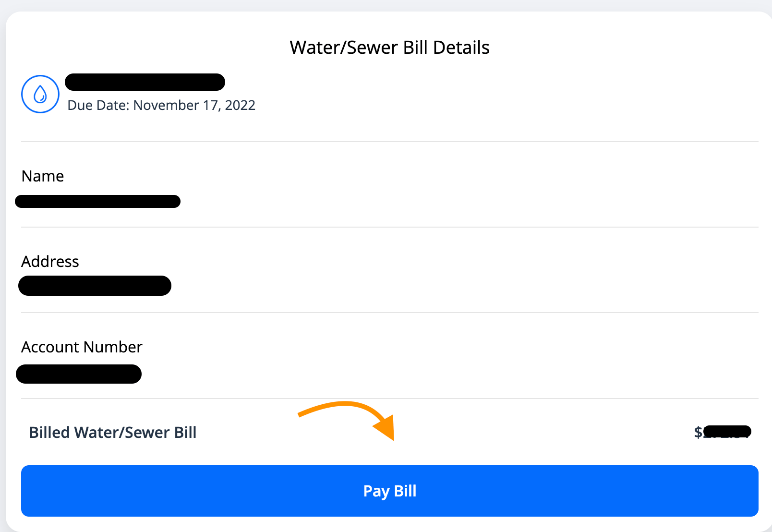772x532 pixels.
Task: Click the Billed Water/Sewer Bill label
Action: click(x=112, y=432)
